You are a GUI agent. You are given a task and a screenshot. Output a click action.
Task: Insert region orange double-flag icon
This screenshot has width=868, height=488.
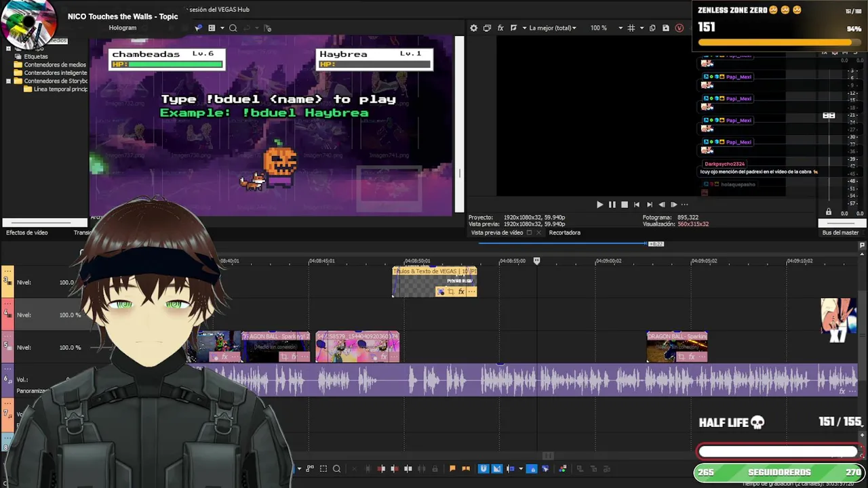tap(466, 468)
